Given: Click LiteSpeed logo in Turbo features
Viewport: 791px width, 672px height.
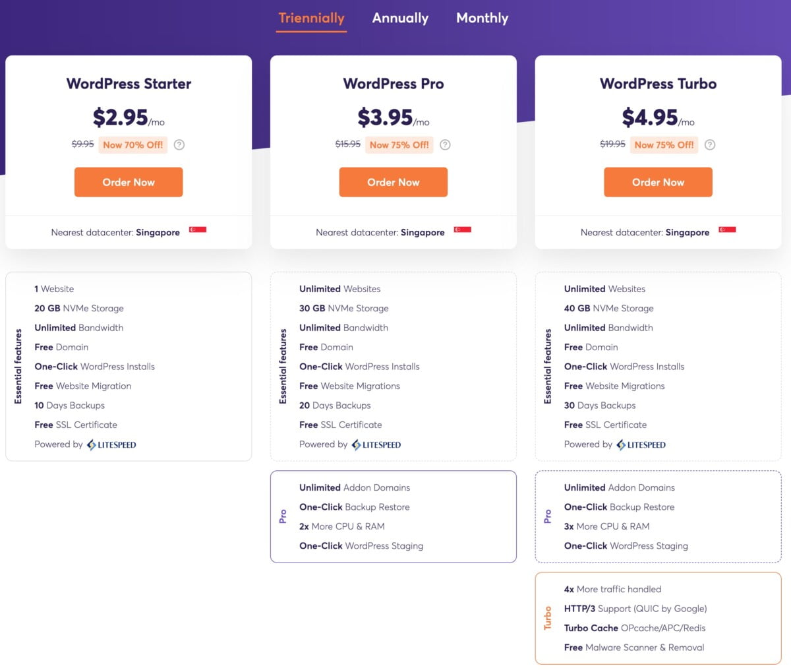Looking at the screenshot, I should coord(641,445).
